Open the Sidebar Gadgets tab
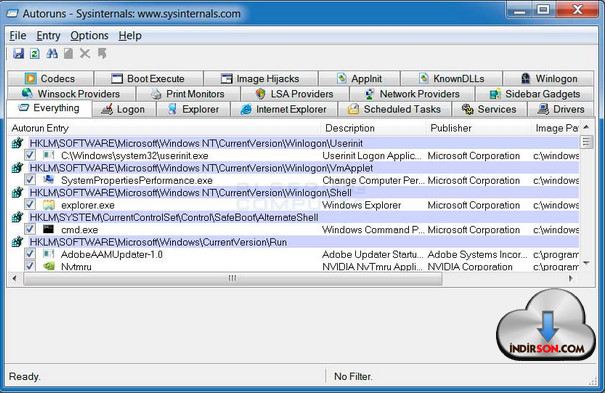This screenshot has width=605, height=393. (535, 94)
